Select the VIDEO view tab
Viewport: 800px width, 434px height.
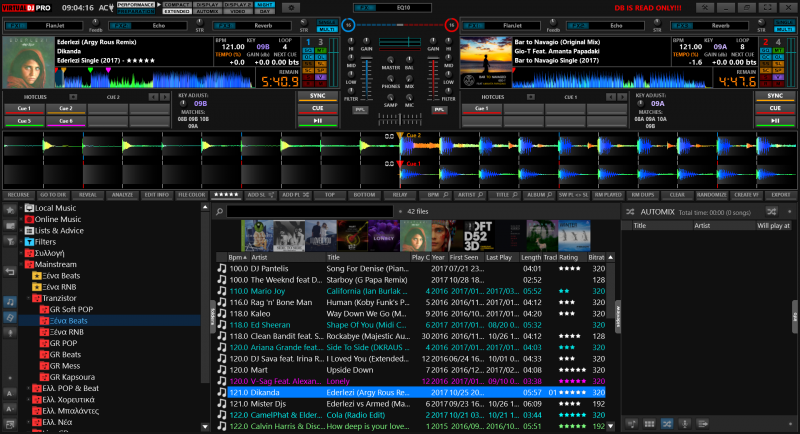click(238, 11)
